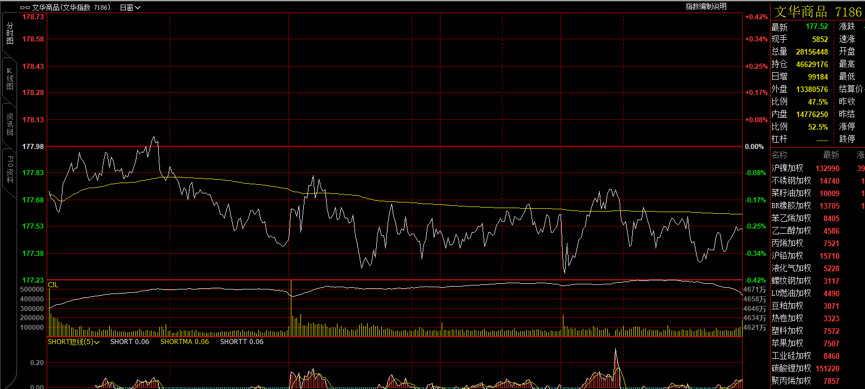Open the 指数编制说明 link

(x=706, y=7)
